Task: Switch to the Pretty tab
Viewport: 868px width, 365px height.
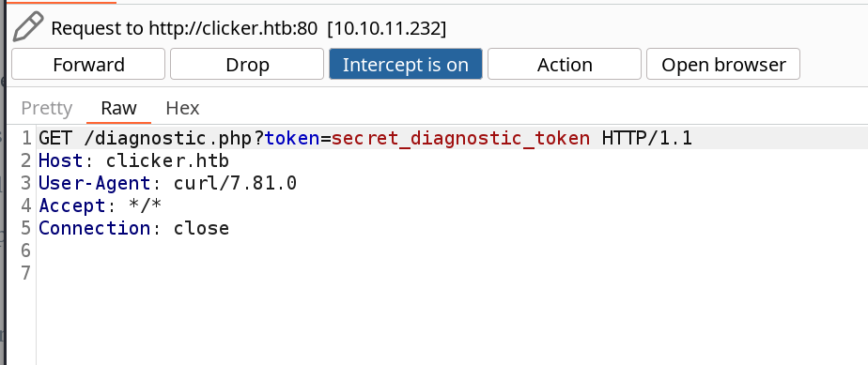Action: [47, 108]
